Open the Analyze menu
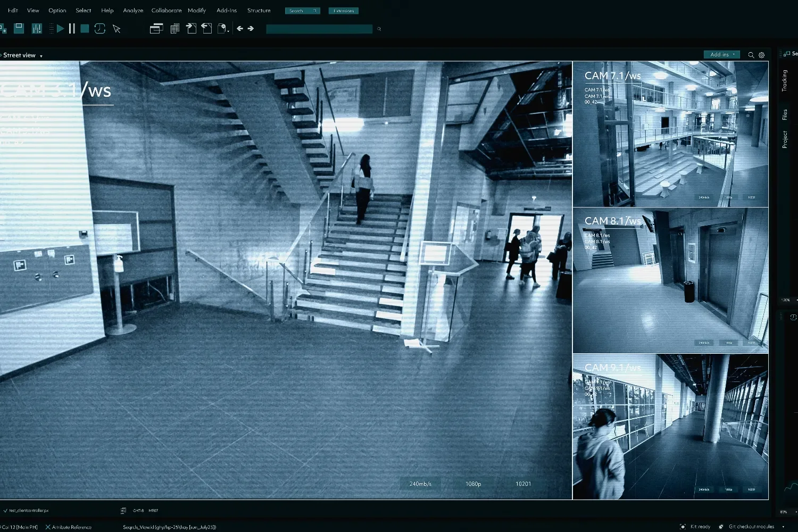 [133, 11]
